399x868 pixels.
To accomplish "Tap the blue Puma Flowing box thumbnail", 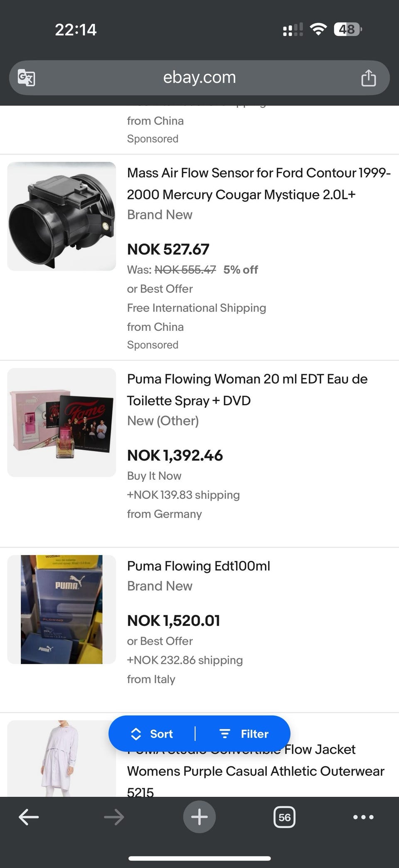I will coord(62,609).
